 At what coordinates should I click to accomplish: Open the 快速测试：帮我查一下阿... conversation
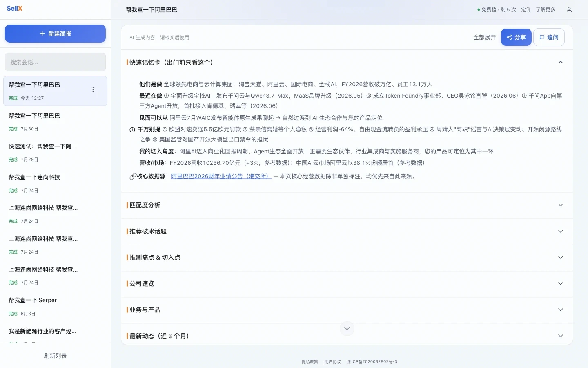pos(55,153)
